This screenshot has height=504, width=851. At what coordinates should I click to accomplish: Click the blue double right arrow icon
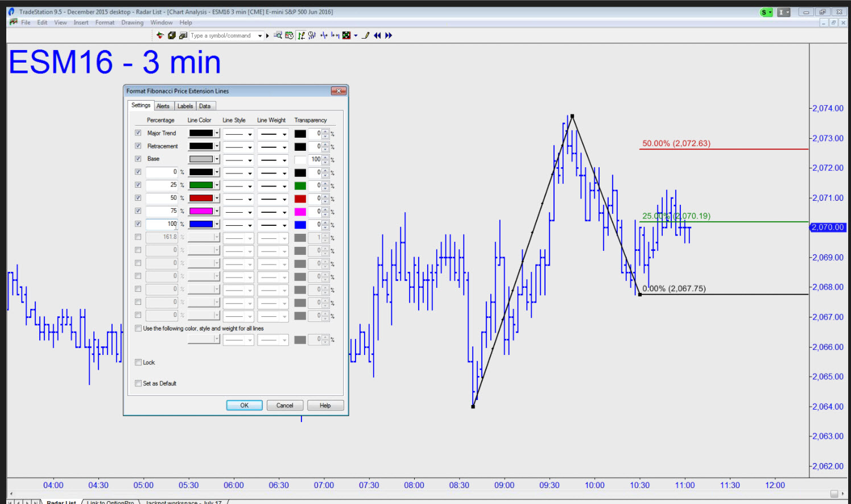(389, 35)
